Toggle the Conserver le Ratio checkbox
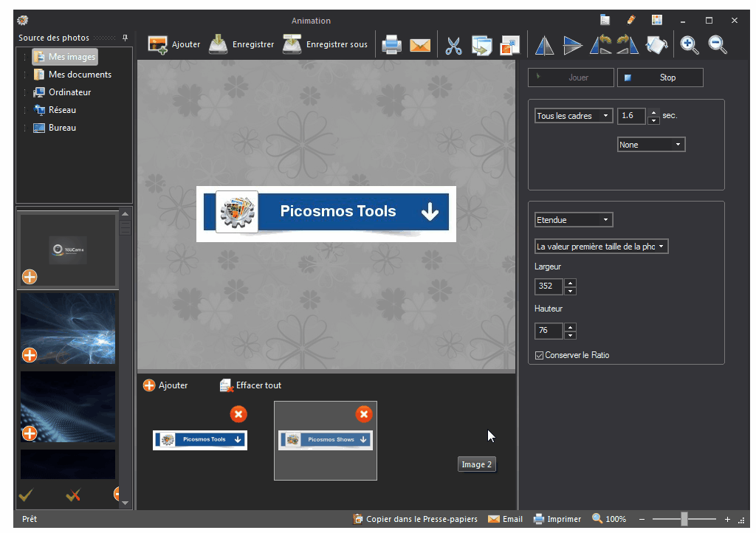756x533 pixels. point(539,356)
